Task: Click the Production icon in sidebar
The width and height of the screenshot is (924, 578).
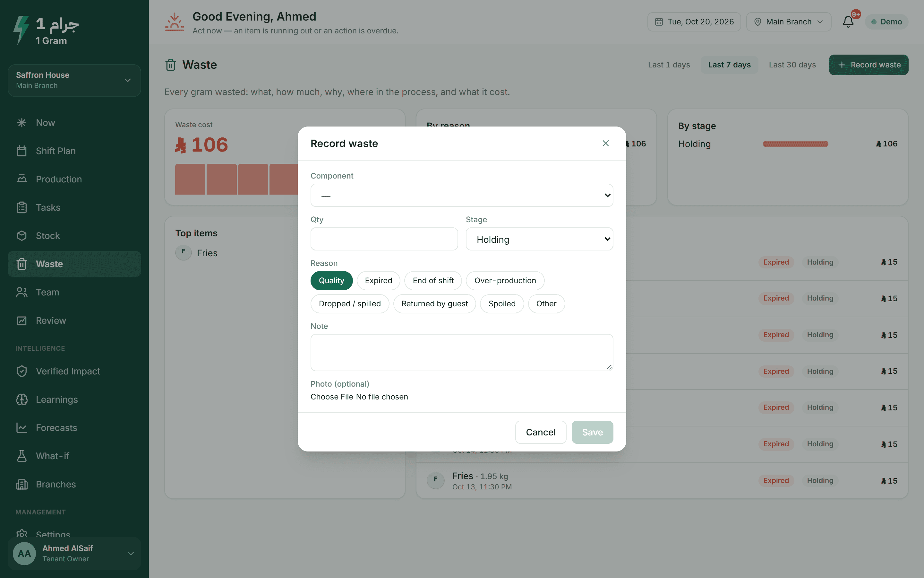Action: [22, 179]
